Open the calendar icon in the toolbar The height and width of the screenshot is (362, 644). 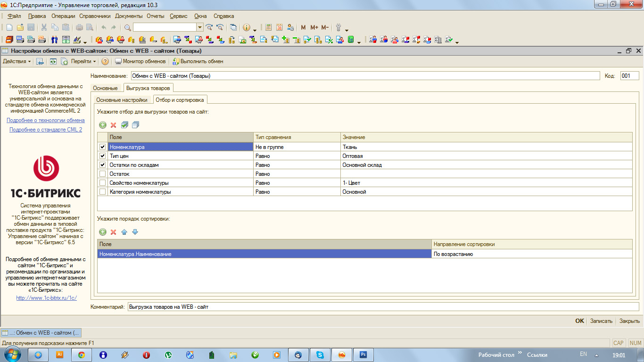click(x=280, y=27)
